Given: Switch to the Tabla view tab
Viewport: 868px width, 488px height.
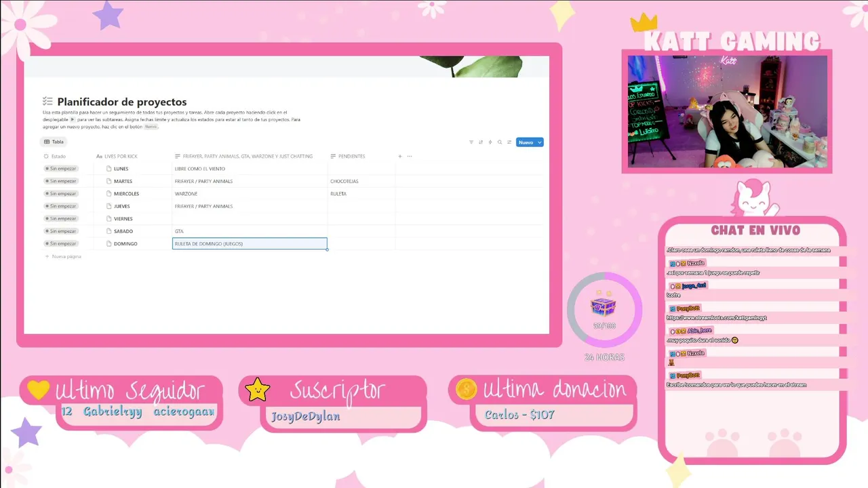Looking at the screenshot, I should 54,142.
